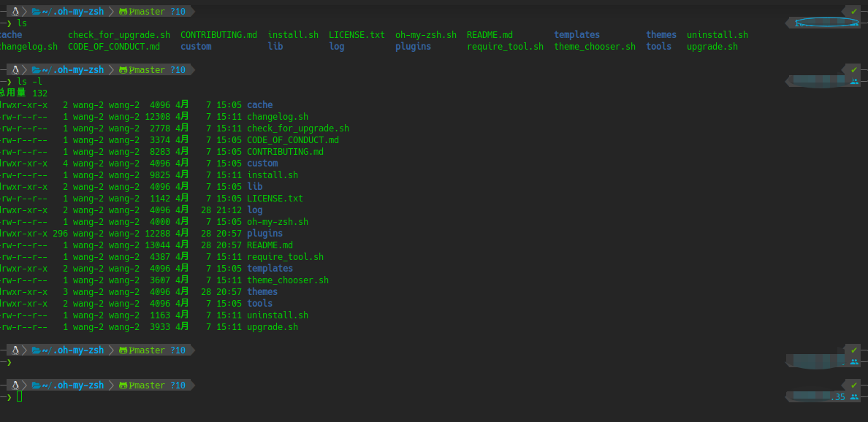Click the file size '1163' of uninstall.sh
This screenshot has width=868, height=422.
[x=160, y=315]
